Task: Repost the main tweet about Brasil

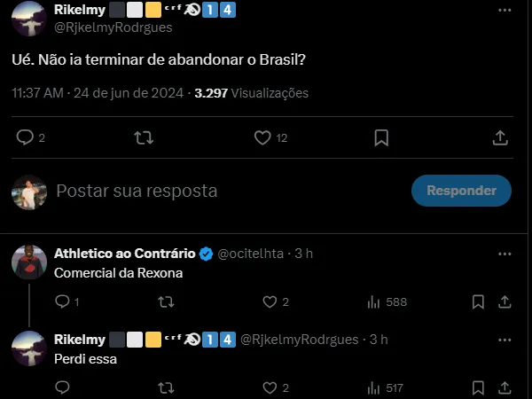Action: [143, 137]
